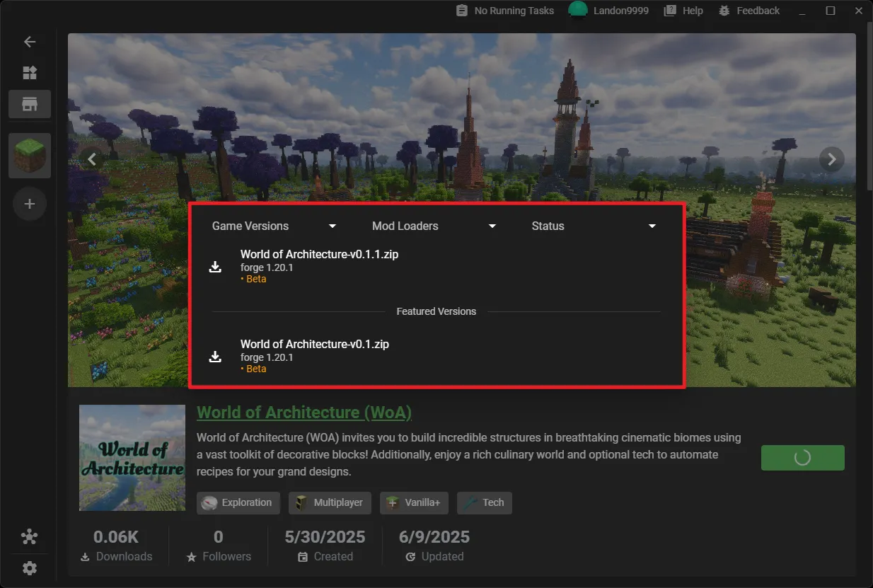Click the 5/30/2025 Created date
This screenshot has width=873, height=588.
click(325, 546)
